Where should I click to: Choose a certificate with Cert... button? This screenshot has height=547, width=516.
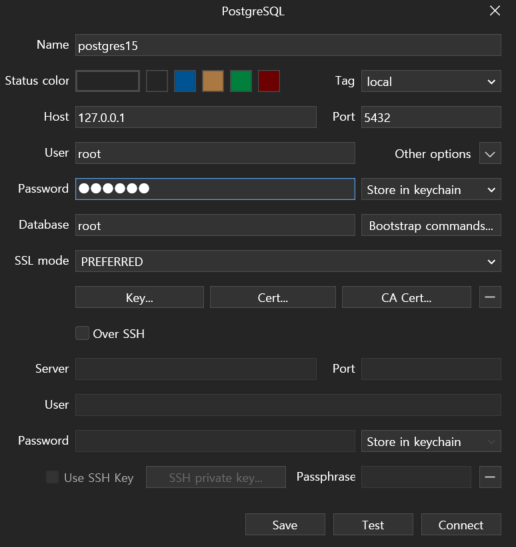coord(273,297)
